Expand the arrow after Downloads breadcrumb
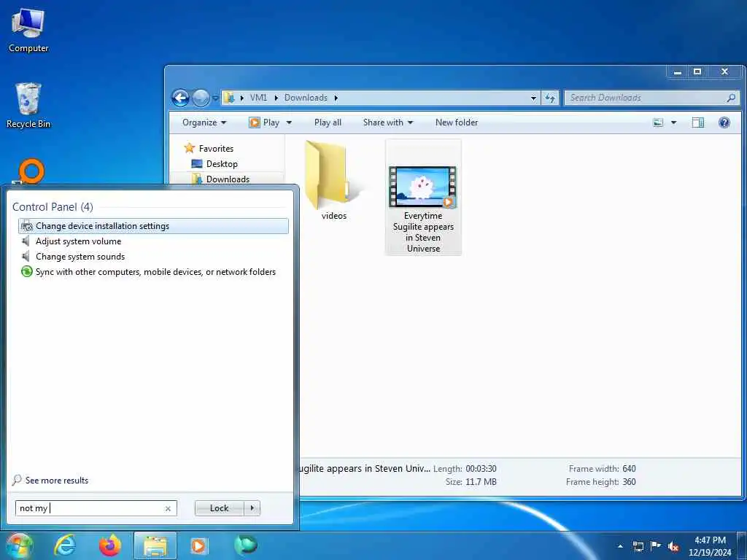This screenshot has width=747, height=560. [336, 98]
